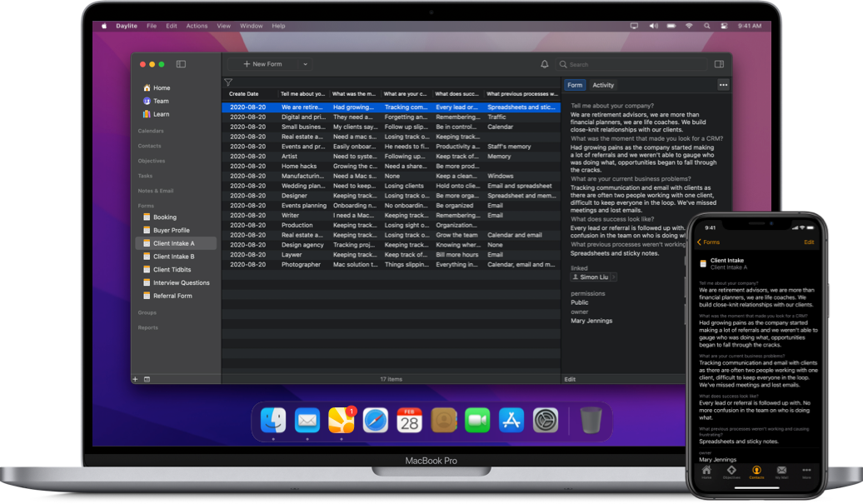
Task: Open the three-dots menu in the detail panel
Action: pyautogui.click(x=723, y=85)
